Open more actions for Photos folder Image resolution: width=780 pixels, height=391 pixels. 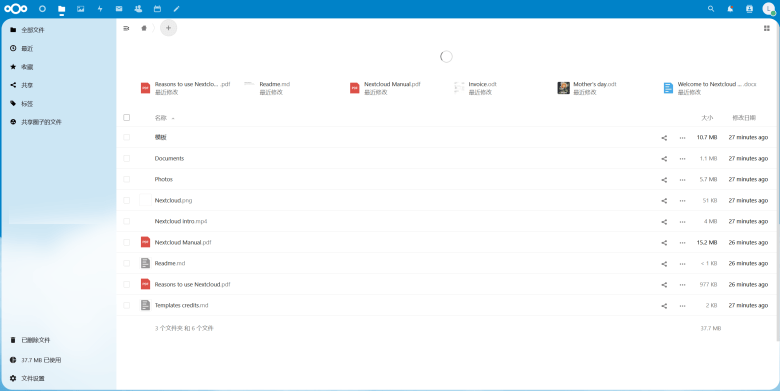coord(682,180)
